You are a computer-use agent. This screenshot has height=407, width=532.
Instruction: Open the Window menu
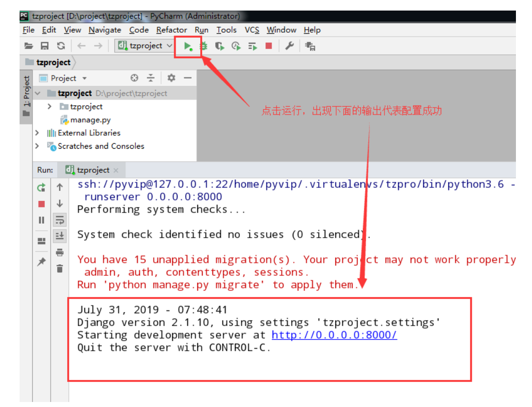[x=281, y=30]
